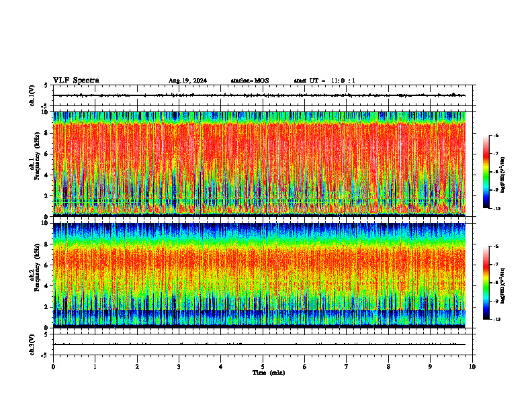Click time axis tick label "3"
The width and height of the screenshot is (532, 411).
click(x=179, y=367)
